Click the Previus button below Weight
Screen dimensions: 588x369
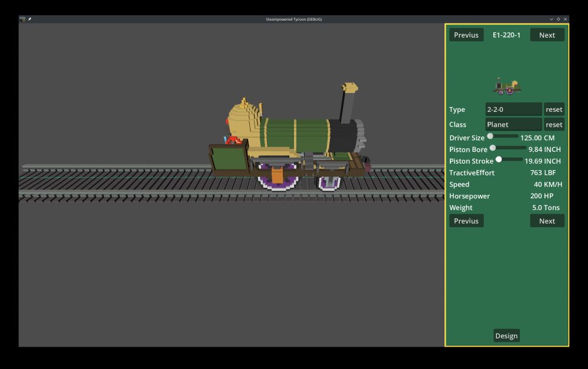tap(466, 221)
